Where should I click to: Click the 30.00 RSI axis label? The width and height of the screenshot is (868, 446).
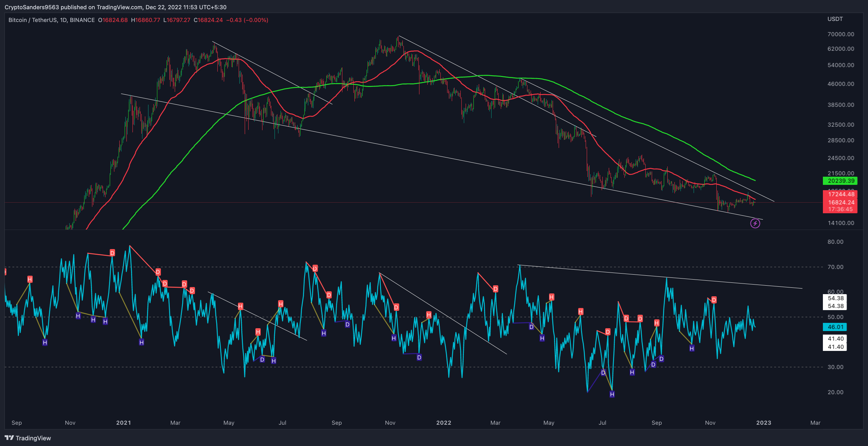tap(835, 367)
